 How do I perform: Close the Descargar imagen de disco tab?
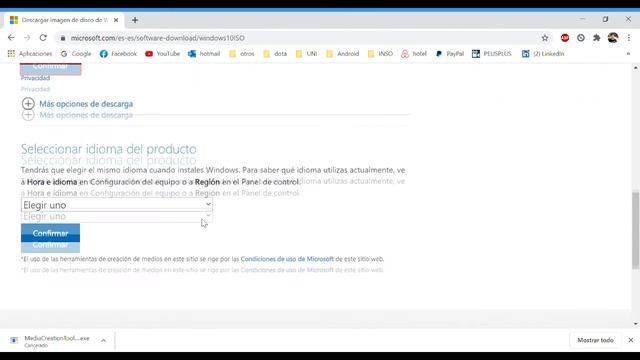[x=116, y=20]
